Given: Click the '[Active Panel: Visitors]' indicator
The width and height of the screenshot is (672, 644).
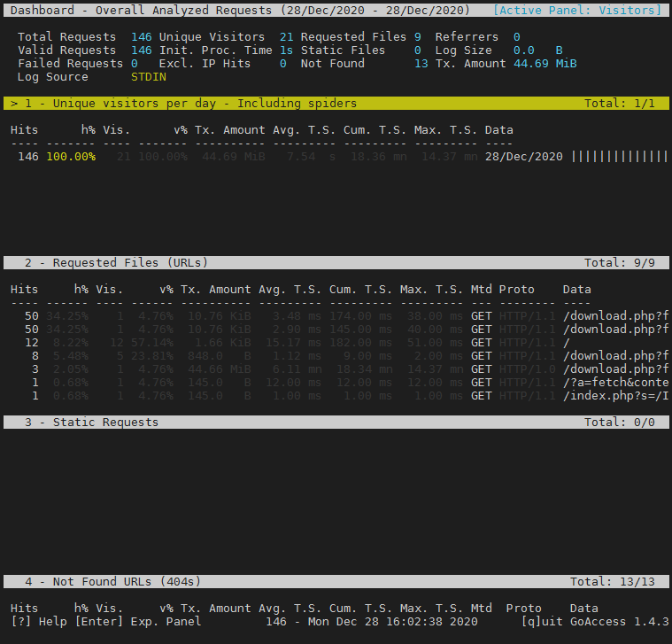Looking at the screenshot, I should (x=577, y=11).
